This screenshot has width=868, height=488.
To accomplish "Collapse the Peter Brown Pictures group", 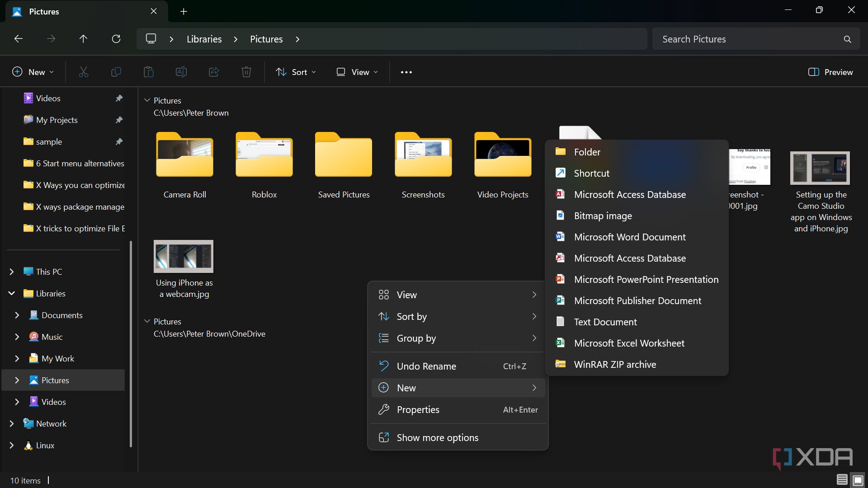I will coord(147,100).
